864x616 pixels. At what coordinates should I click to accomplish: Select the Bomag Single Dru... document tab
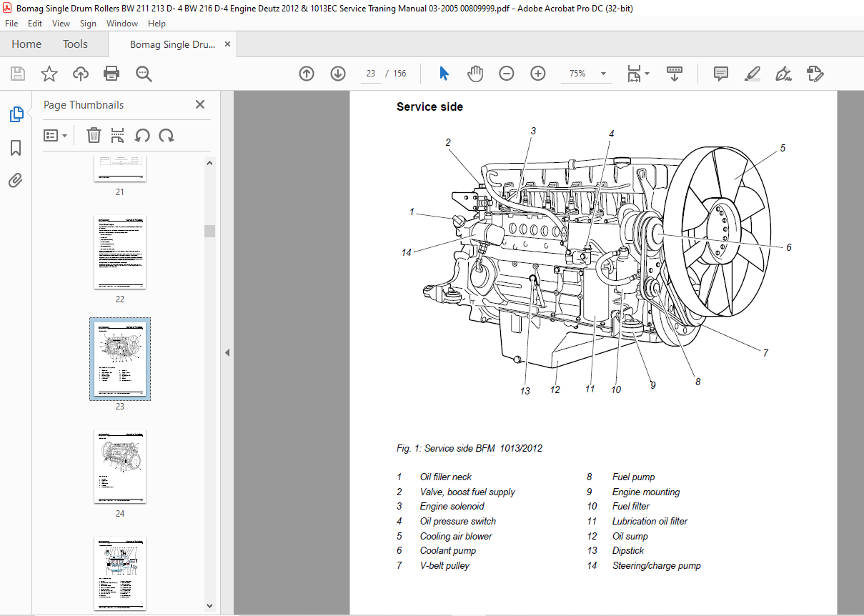point(172,44)
